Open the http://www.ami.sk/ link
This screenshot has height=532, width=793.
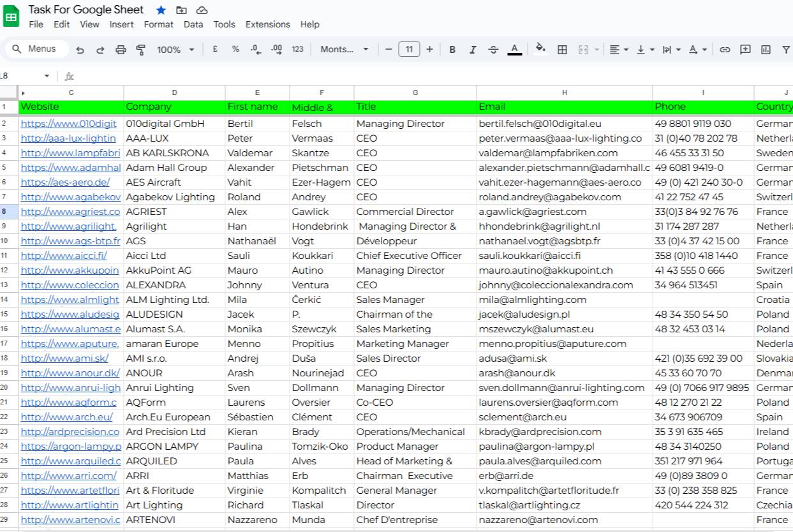65,358
